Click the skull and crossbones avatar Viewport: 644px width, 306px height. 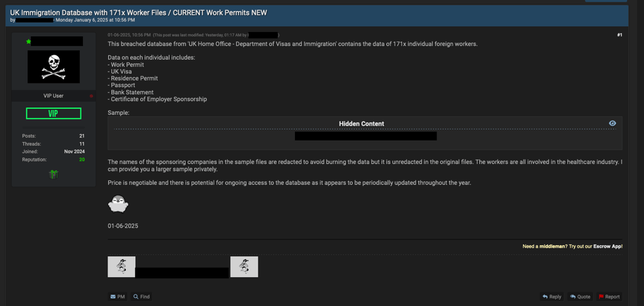(x=53, y=67)
